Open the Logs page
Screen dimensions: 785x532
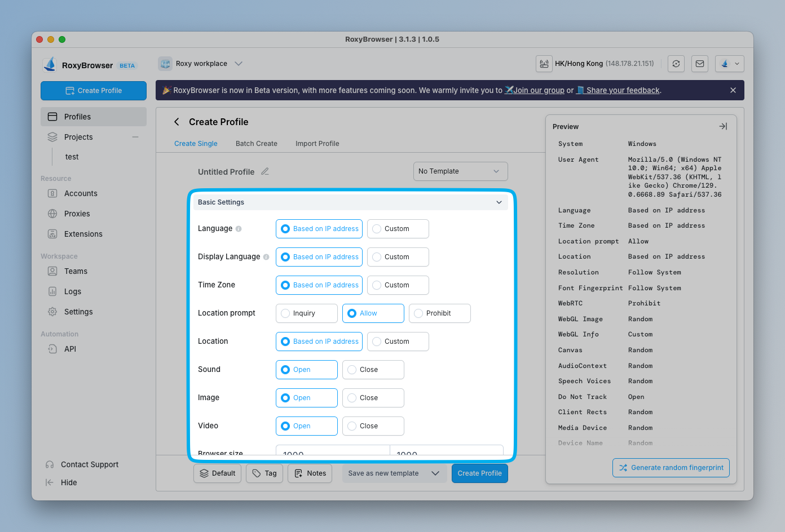[73, 291]
